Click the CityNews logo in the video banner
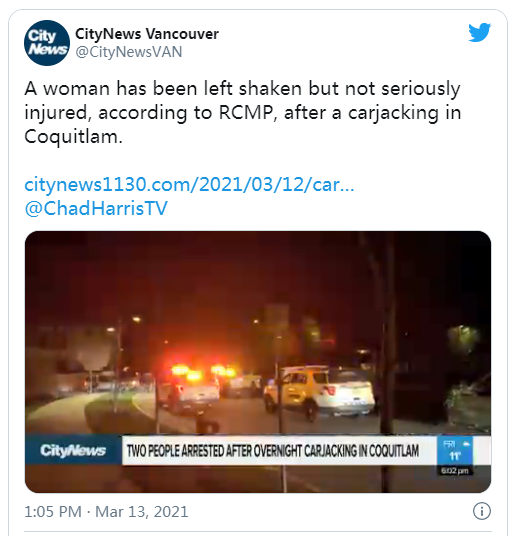This screenshot has width=512, height=536. point(73,450)
